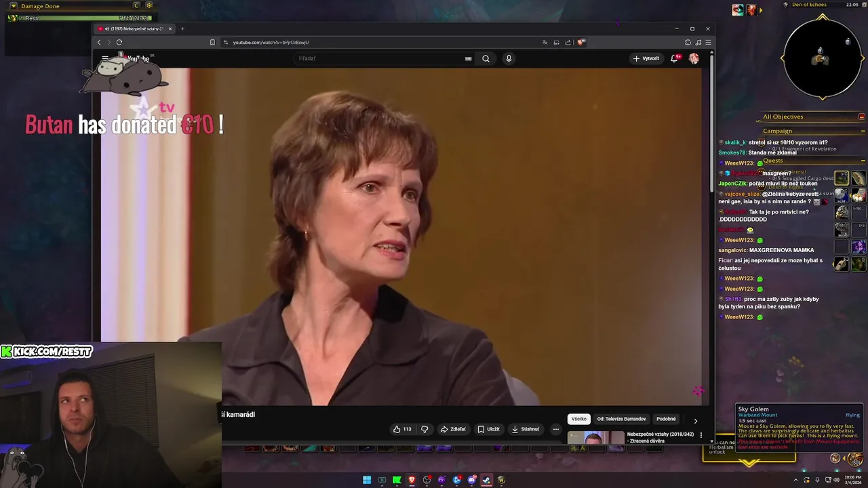Open a new browser tab

click(182, 28)
